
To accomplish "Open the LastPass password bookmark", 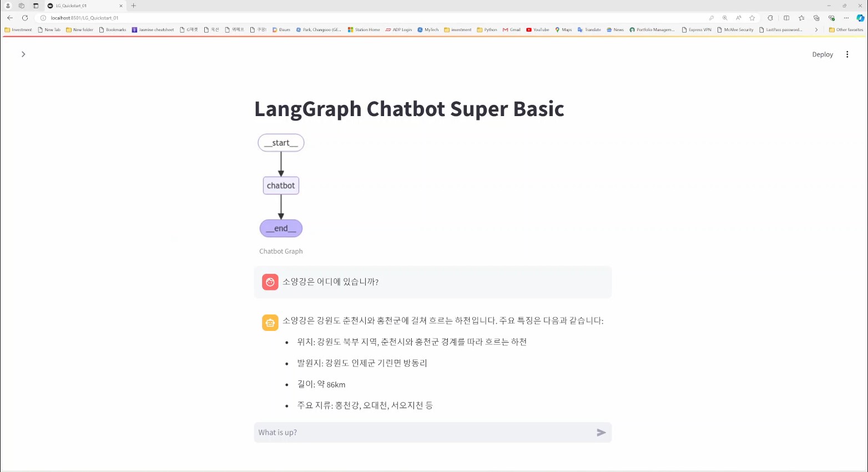I will point(781,30).
